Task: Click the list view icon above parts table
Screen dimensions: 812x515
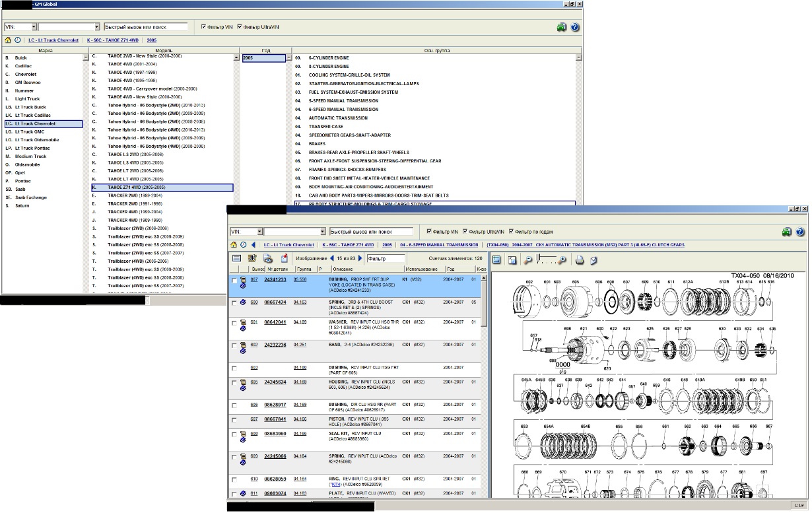Action: tap(236, 259)
